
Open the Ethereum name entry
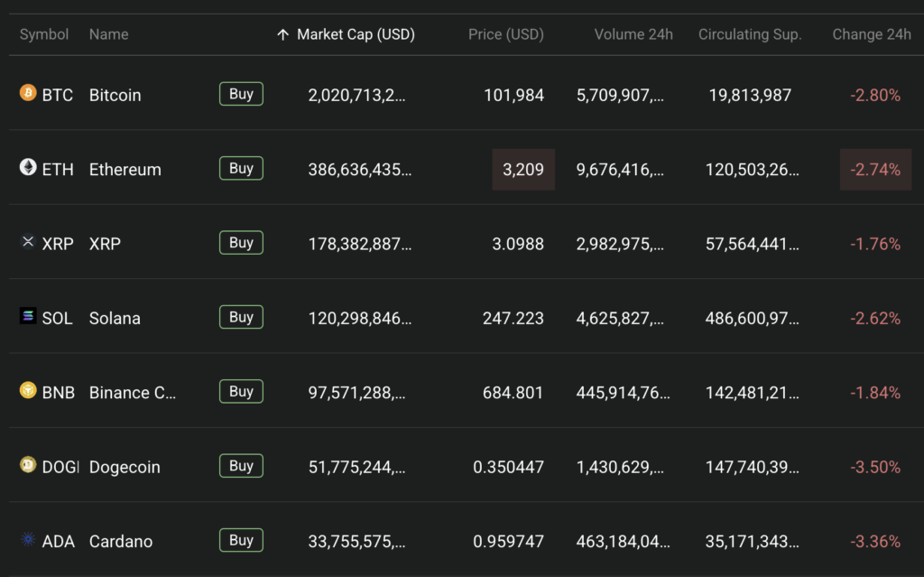tap(125, 170)
